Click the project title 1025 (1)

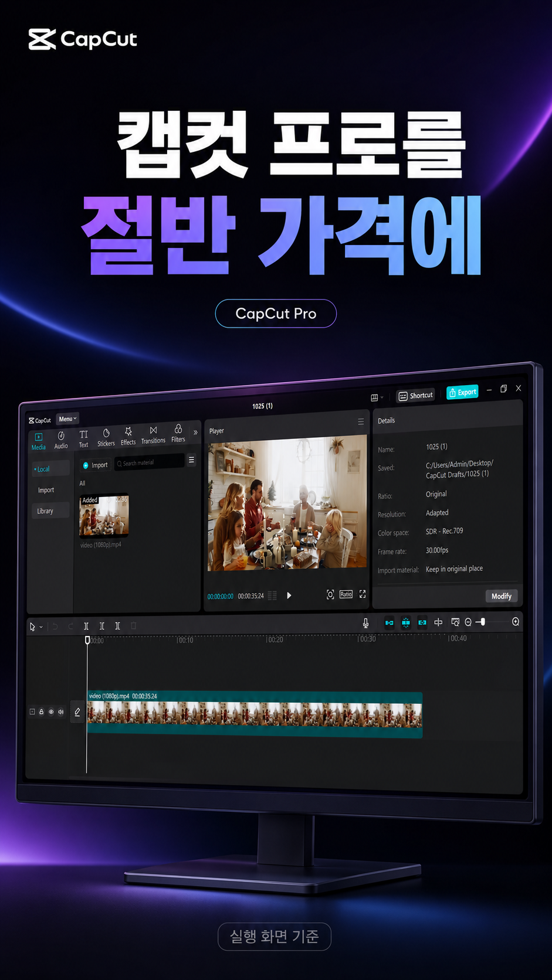262,406
